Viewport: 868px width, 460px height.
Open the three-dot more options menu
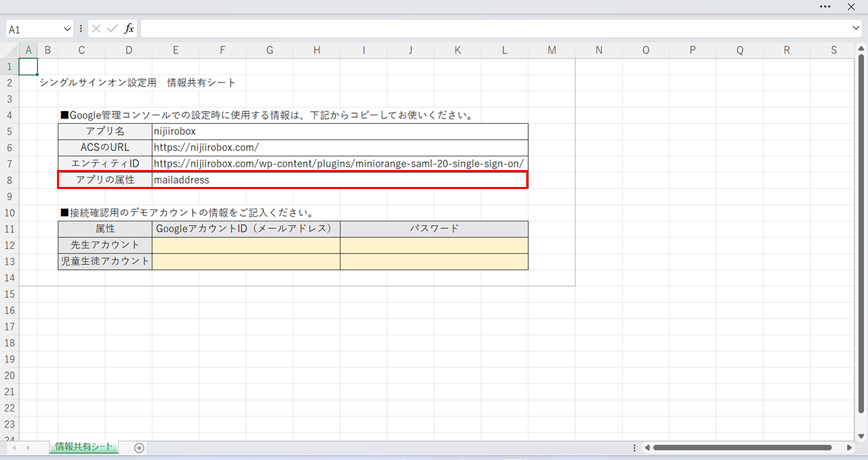click(825, 6)
